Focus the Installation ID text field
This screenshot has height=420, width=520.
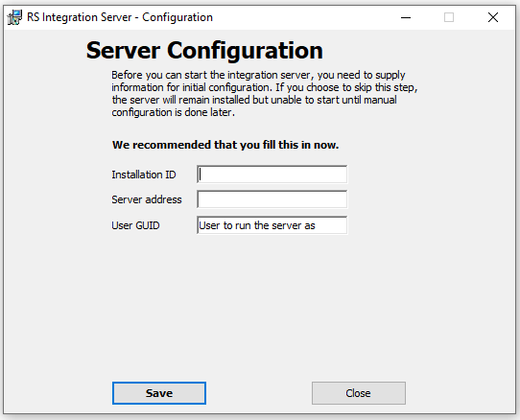coord(272,175)
